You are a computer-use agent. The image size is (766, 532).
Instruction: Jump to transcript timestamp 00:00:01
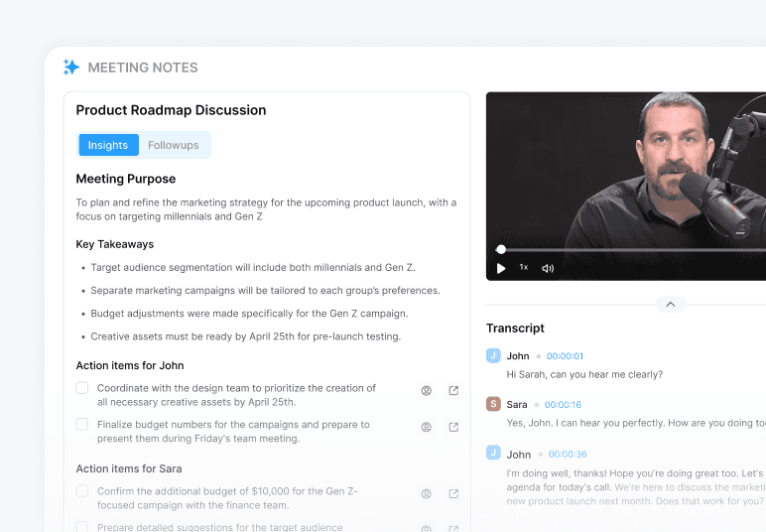point(565,356)
